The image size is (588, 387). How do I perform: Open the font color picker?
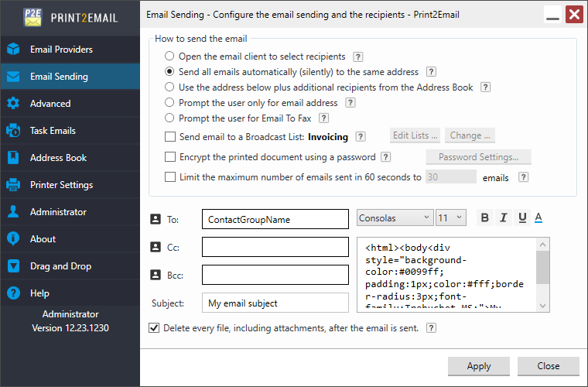click(x=538, y=217)
